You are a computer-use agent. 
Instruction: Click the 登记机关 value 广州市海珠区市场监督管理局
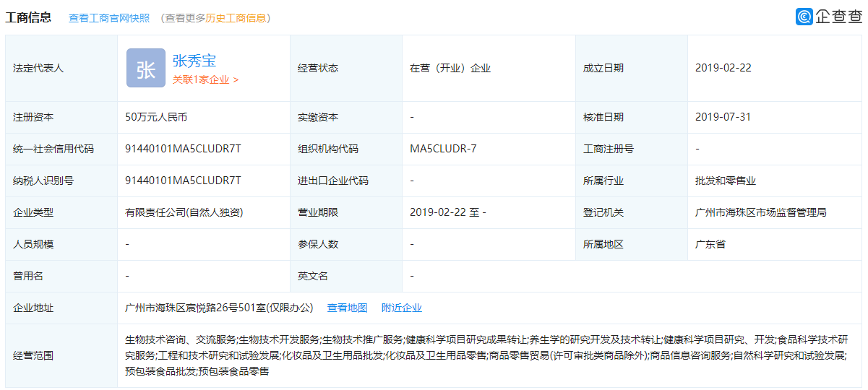(x=760, y=212)
